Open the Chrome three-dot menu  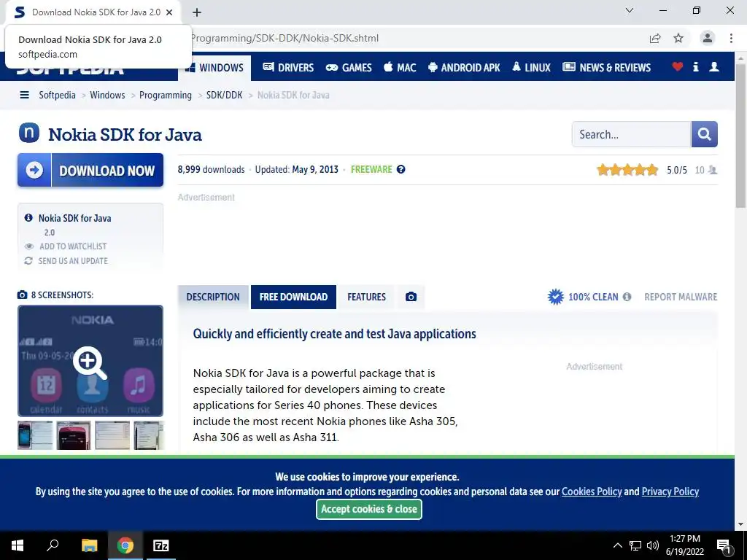tap(731, 38)
